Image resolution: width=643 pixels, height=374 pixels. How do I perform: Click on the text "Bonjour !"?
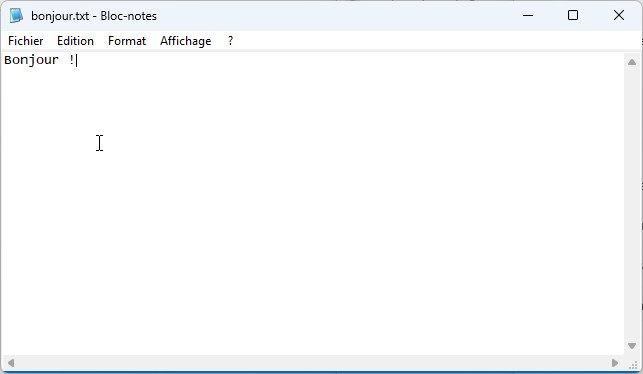click(39, 60)
